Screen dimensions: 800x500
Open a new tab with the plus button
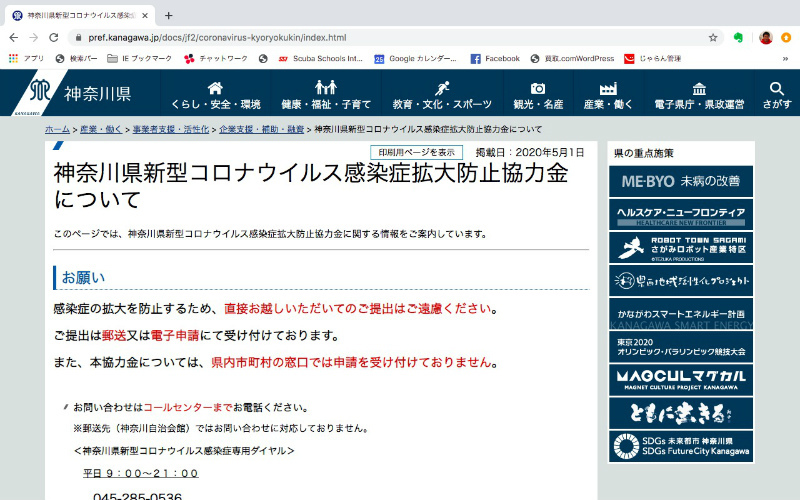click(168, 16)
